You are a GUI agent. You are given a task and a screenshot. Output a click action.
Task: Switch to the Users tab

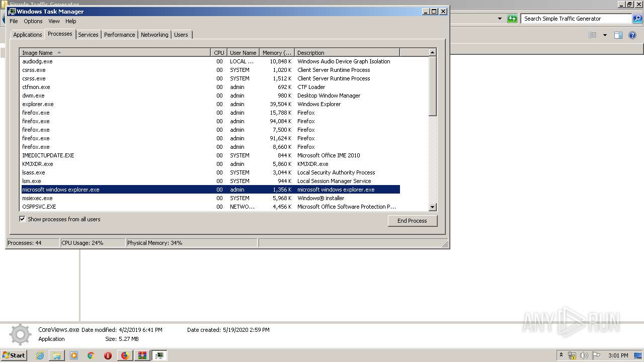coord(181,35)
